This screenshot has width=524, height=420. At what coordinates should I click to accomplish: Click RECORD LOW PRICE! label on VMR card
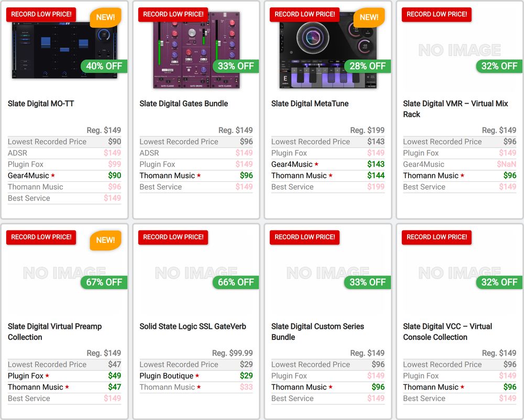tap(436, 14)
